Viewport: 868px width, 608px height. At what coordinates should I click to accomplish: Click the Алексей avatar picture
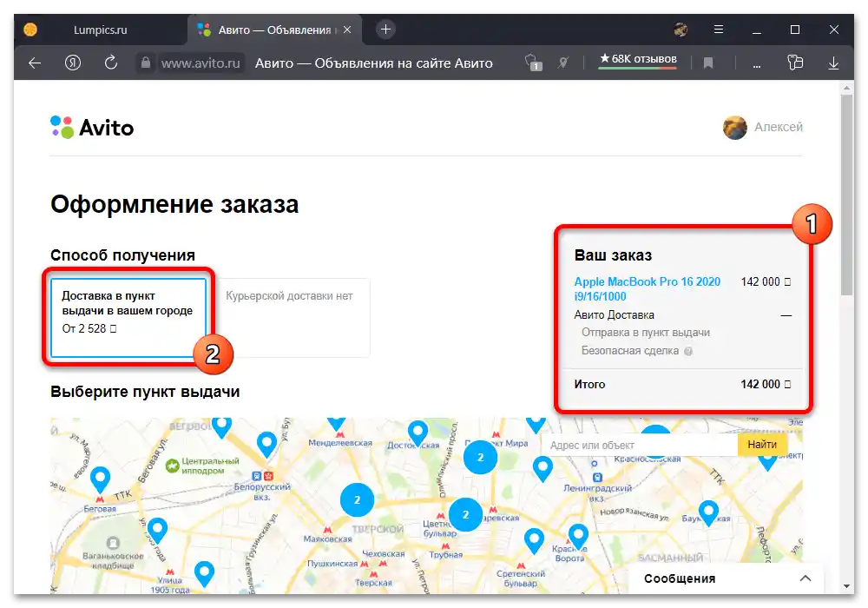[x=735, y=128]
